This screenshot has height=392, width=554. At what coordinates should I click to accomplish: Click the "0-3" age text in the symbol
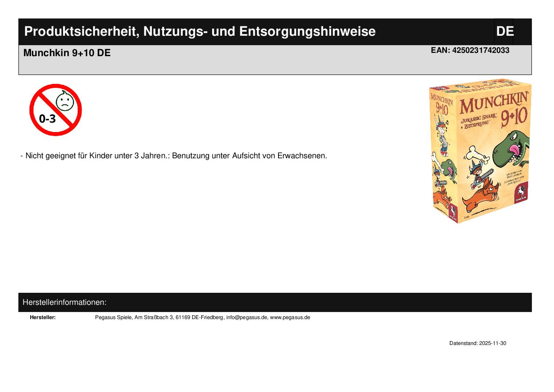coord(47,119)
